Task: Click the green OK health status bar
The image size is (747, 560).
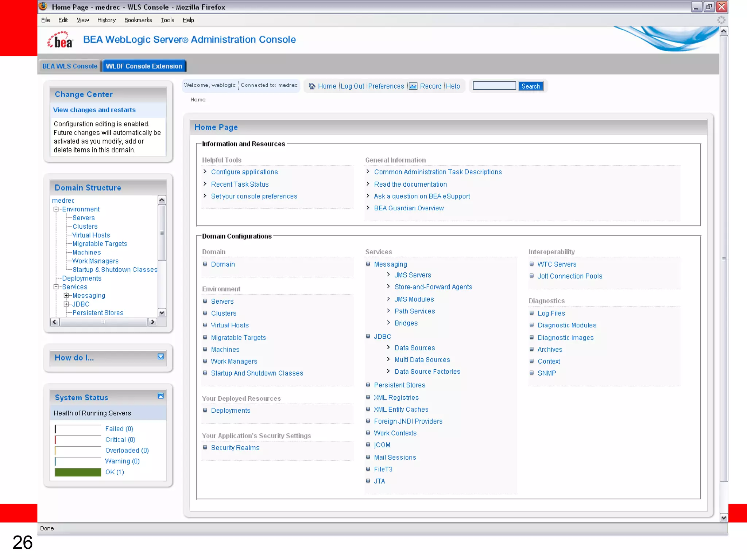Action: point(78,472)
